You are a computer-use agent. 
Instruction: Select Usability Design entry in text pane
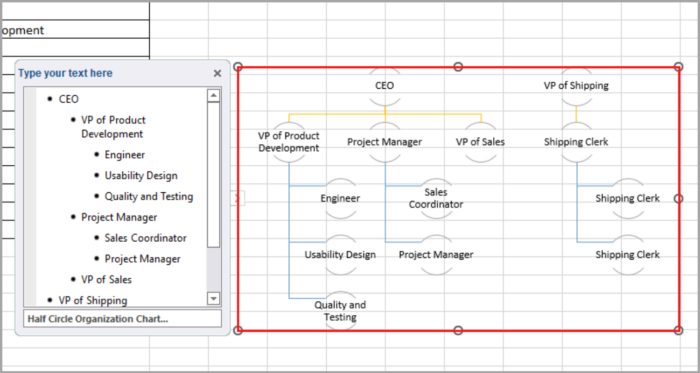pyautogui.click(x=141, y=176)
